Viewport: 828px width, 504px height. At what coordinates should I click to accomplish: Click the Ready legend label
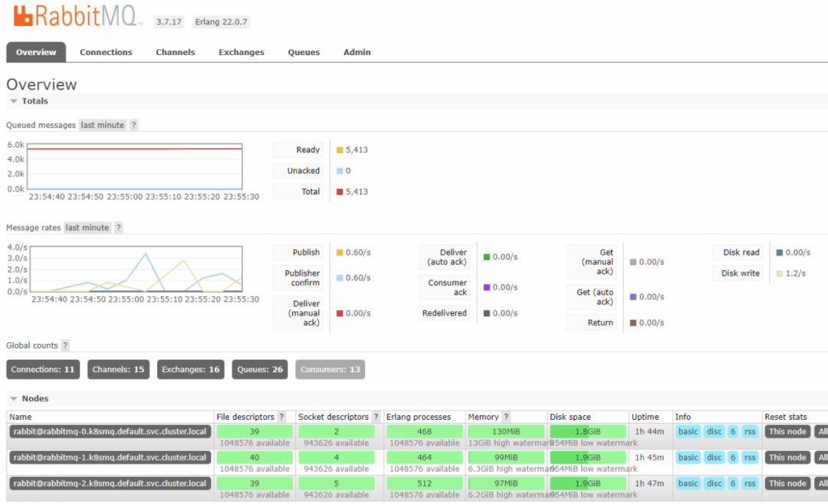coord(298,150)
